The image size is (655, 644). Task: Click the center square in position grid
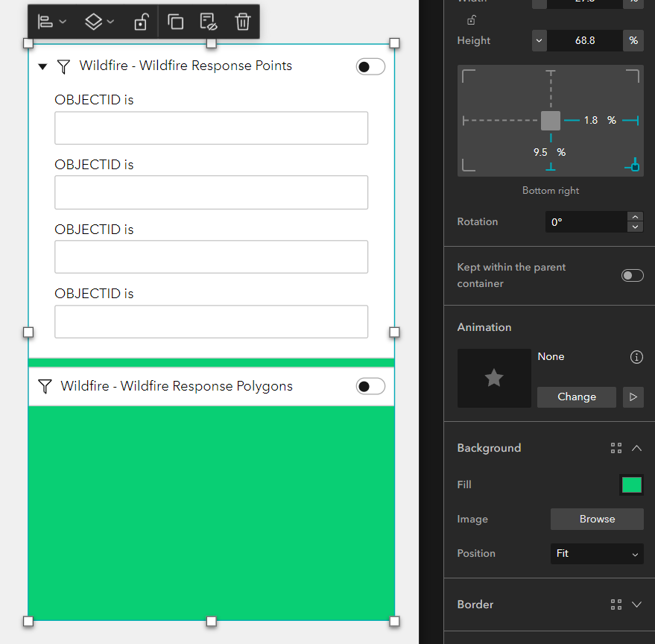point(551,121)
